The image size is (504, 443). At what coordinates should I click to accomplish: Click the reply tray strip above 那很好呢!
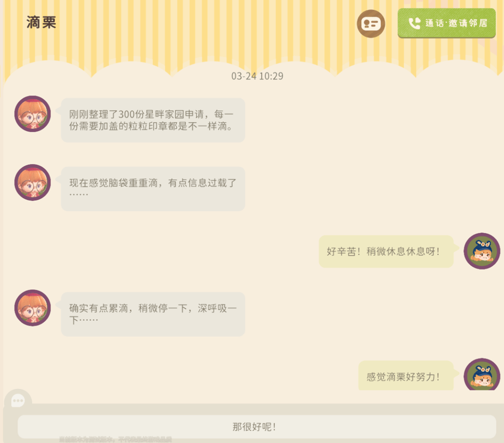coord(254,409)
